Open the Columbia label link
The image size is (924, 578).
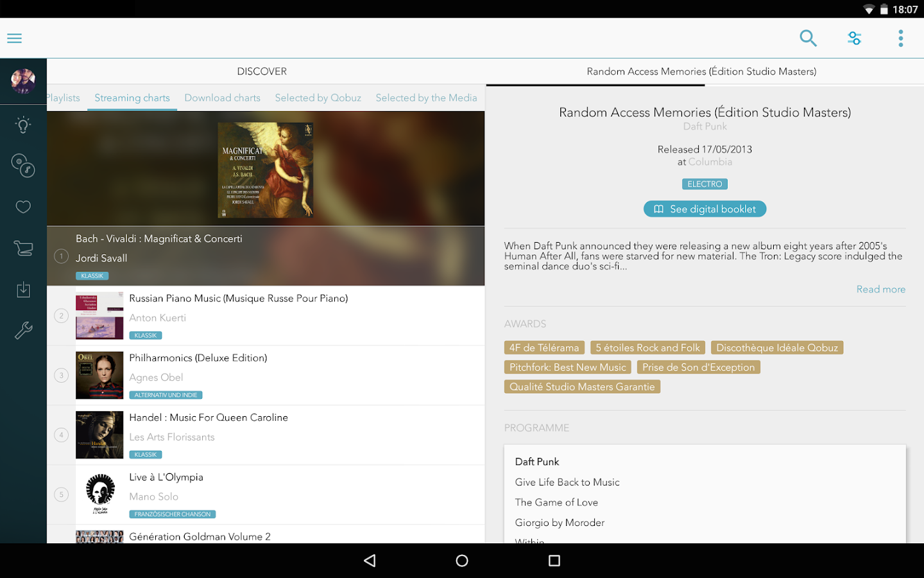710,161
